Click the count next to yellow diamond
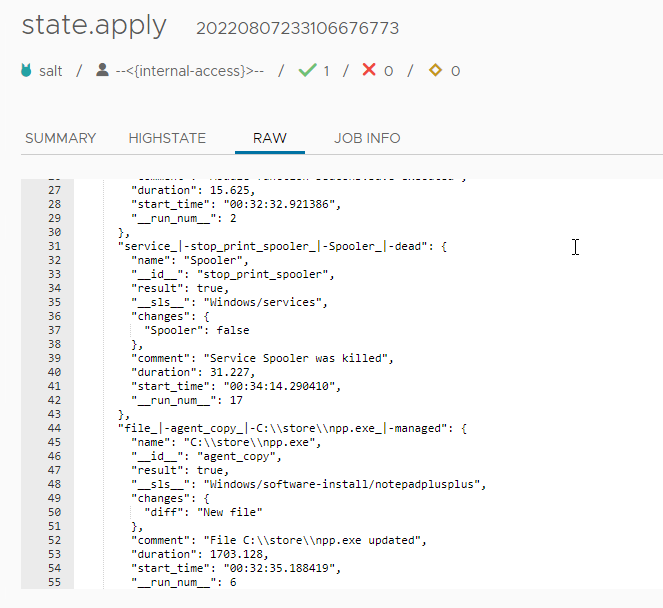Screen dimensions: 663x608 click(455, 71)
